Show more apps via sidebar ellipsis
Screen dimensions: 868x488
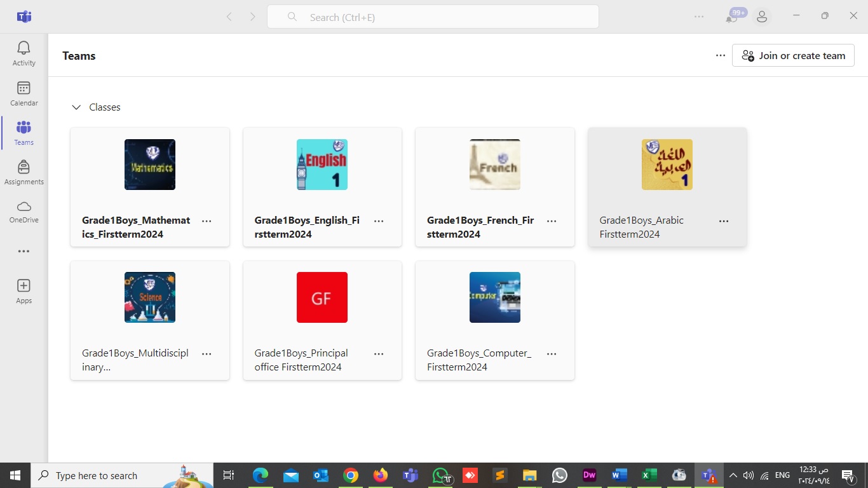[x=24, y=252]
